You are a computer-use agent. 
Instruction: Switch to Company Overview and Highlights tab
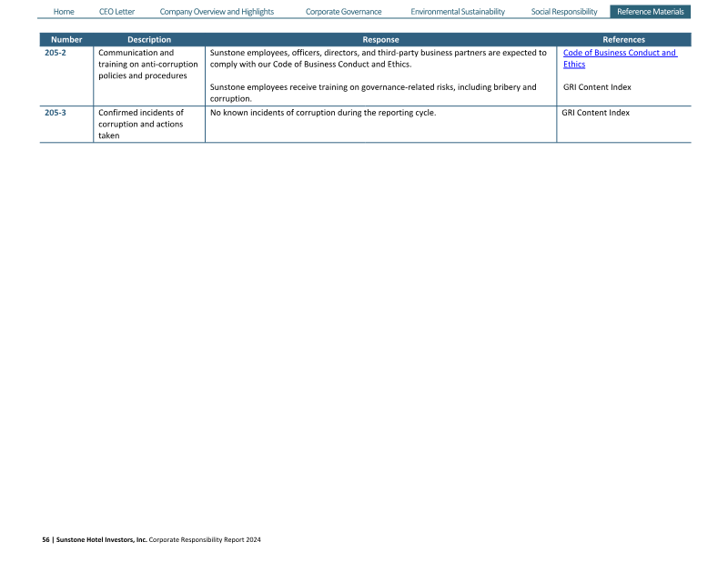tap(217, 12)
